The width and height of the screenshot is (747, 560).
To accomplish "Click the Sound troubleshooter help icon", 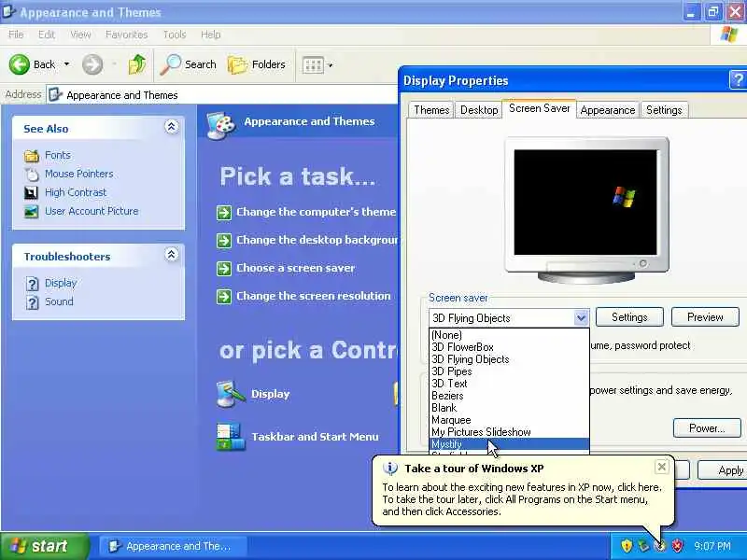I will tap(32, 302).
